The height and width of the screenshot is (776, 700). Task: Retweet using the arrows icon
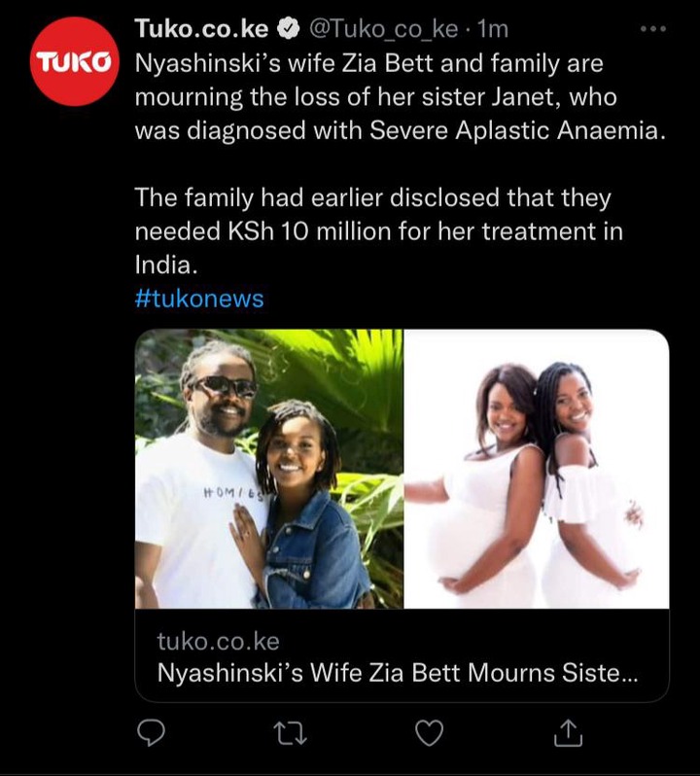click(291, 733)
